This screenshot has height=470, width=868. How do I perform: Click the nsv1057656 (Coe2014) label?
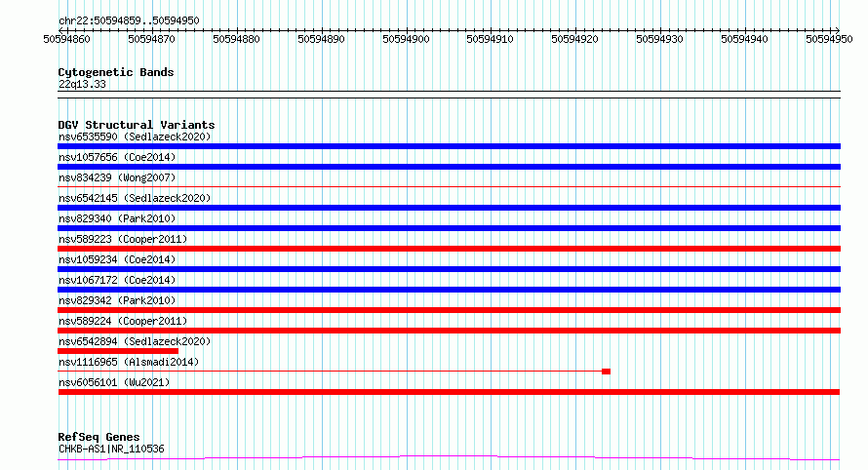117,157
